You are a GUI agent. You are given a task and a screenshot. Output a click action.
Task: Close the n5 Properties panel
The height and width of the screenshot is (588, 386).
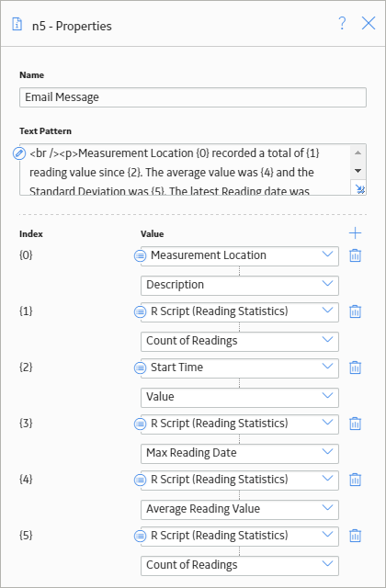click(x=369, y=24)
